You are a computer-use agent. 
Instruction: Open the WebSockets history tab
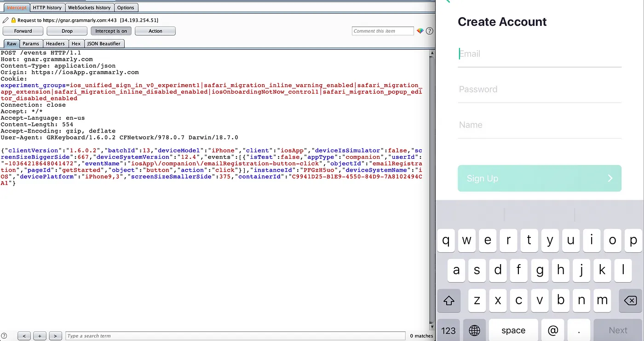pos(89,7)
